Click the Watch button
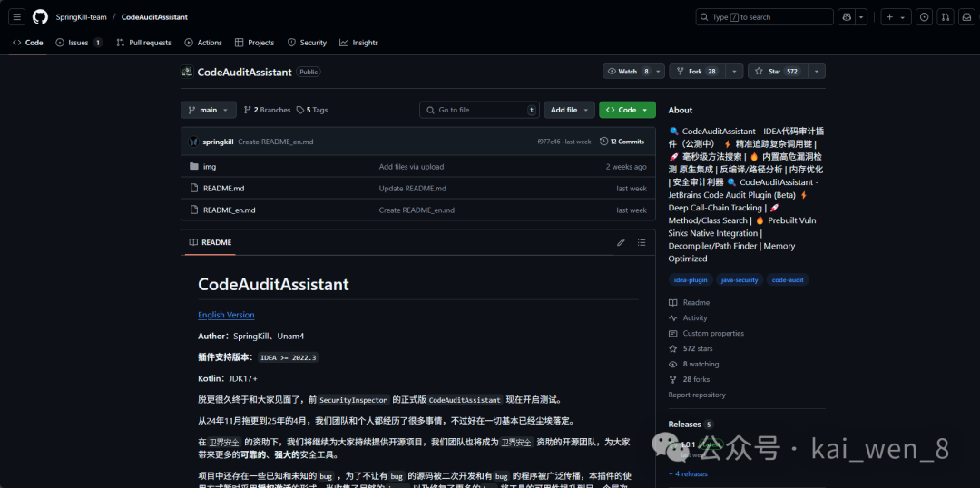This screenshot has height=488, width=980. [x=628, y=72]
